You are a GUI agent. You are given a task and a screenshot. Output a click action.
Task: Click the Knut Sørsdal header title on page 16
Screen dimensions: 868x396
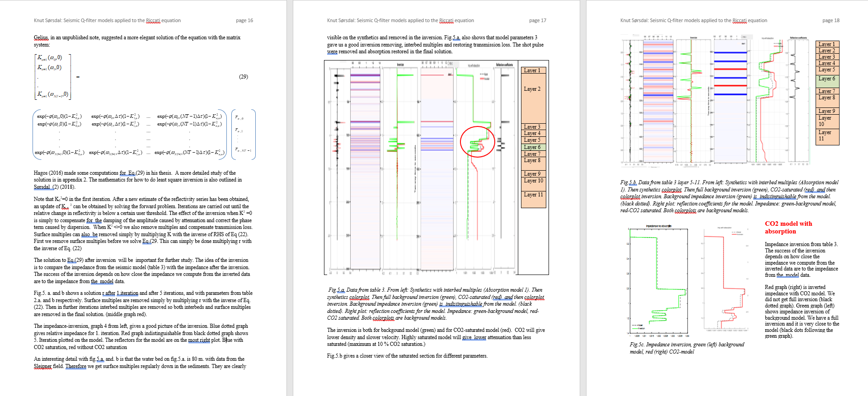[x=107, y=20]
